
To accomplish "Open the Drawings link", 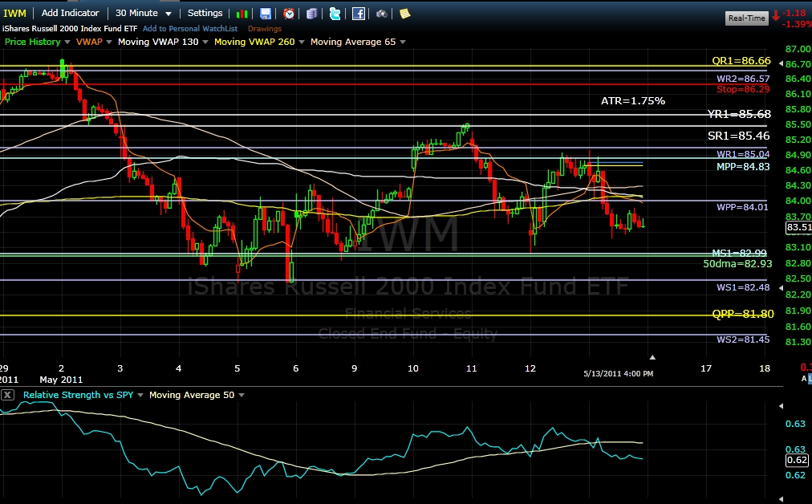I will (265, 28).
